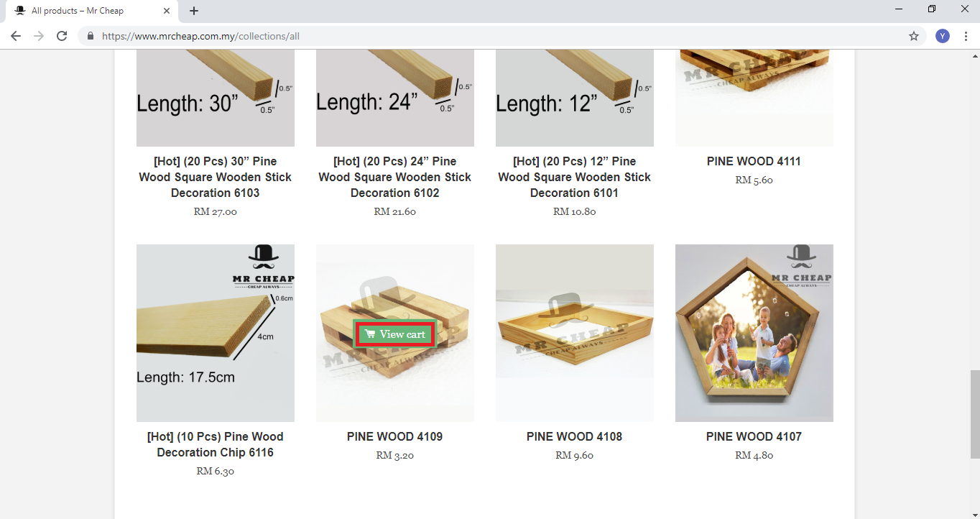The width and height of the screenshot is (980, 519).
Task: Open the PINE WOOD 4108 product link
Action: pos(575,436)
